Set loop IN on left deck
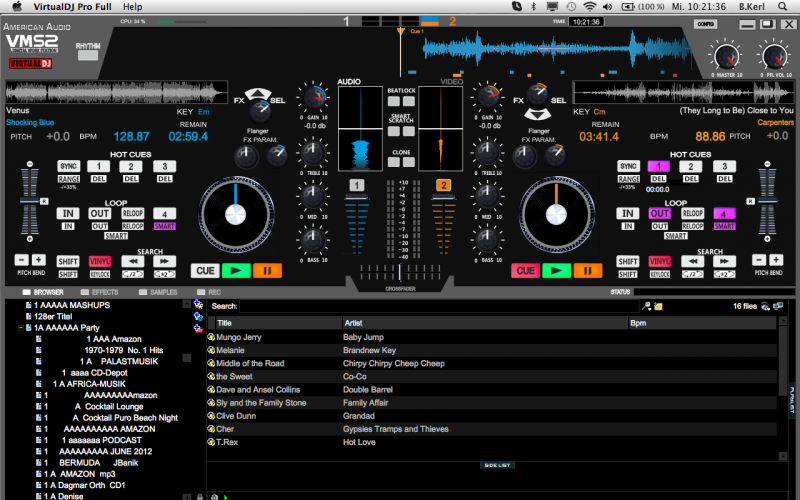Screen dimensions: 800x500 pyautogui.click(x=68, y=213)
